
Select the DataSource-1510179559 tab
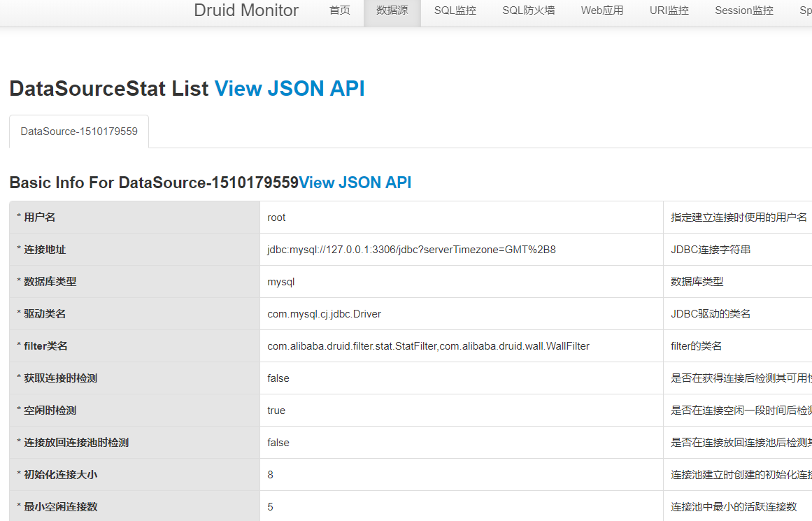[x=79, y=131]
